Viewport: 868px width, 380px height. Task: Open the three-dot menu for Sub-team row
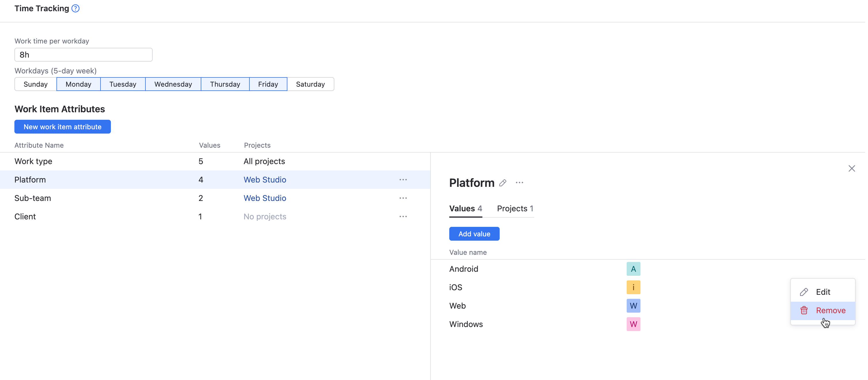click(403, 198)
